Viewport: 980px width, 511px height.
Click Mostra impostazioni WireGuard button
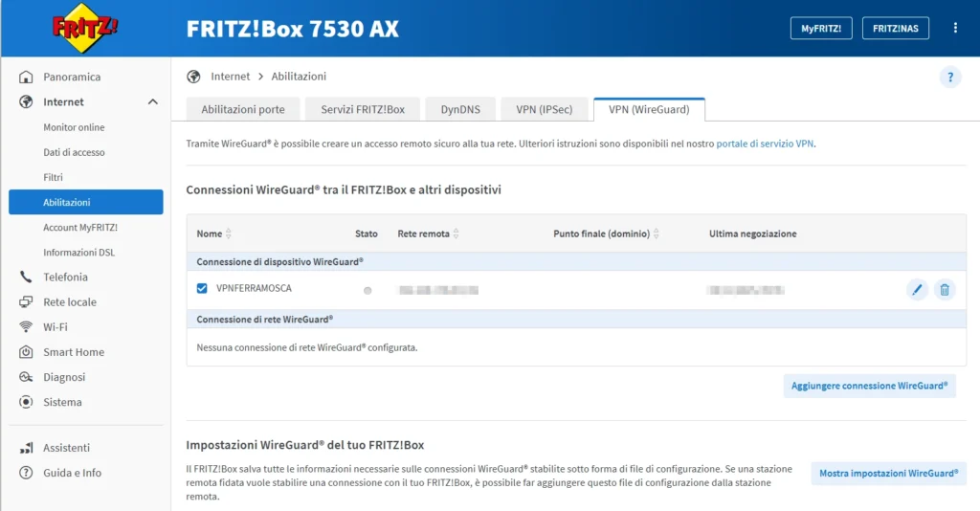(x=889, y=473)
